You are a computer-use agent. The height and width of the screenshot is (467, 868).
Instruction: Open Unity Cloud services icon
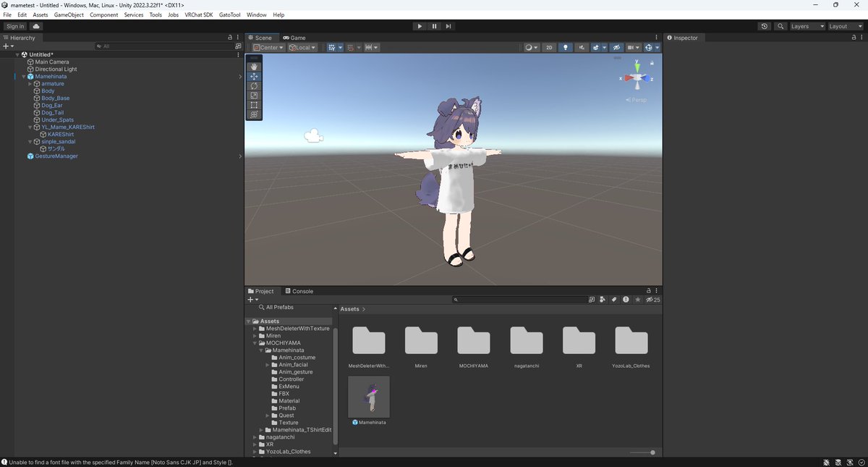coord(36,26)
